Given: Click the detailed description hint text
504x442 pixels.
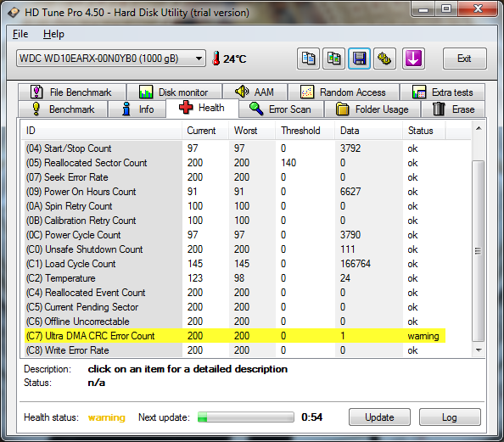Looking at the screenshot, I should (x=188, y=369).
